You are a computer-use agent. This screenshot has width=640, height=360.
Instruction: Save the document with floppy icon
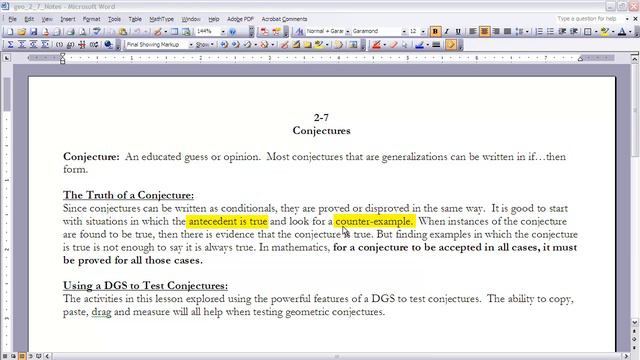point(33,31)
